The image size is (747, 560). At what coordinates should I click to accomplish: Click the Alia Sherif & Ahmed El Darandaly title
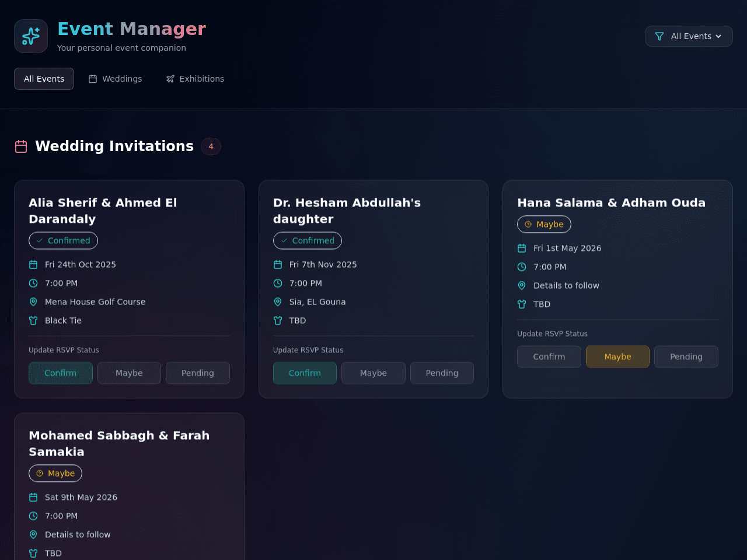pos(103,211)
